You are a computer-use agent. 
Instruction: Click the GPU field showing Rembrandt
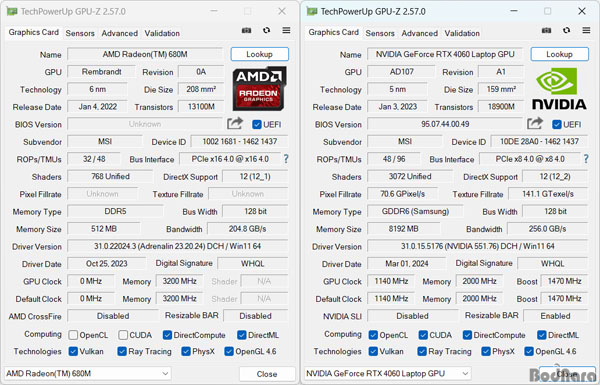pos(101,72)
